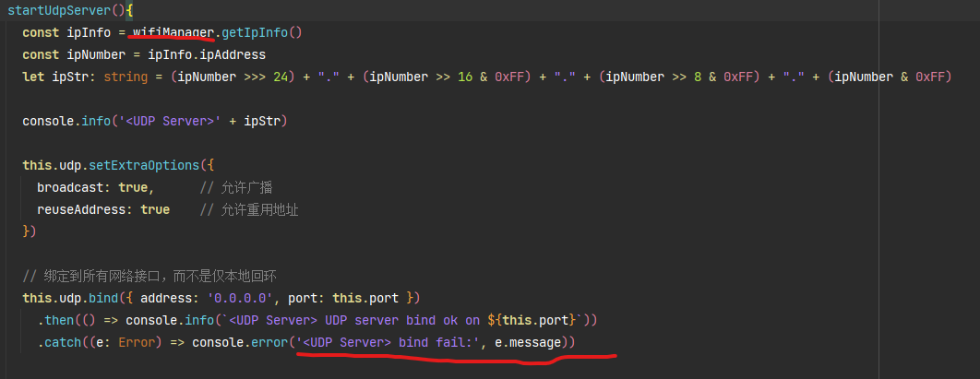The width and height of the screenshot is (980, 379).
Task: Click the string type annotation
Action: click(x=125, y=77)
